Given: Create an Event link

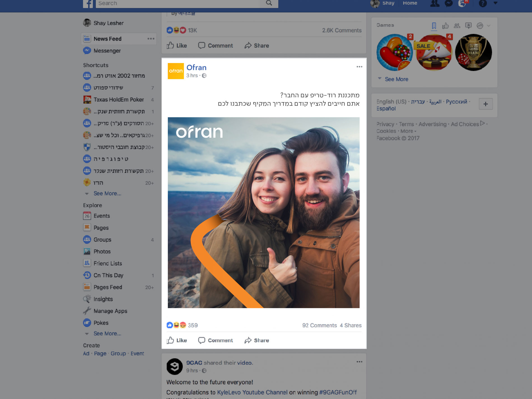Looking at the screenshot, I should point(137,353).
